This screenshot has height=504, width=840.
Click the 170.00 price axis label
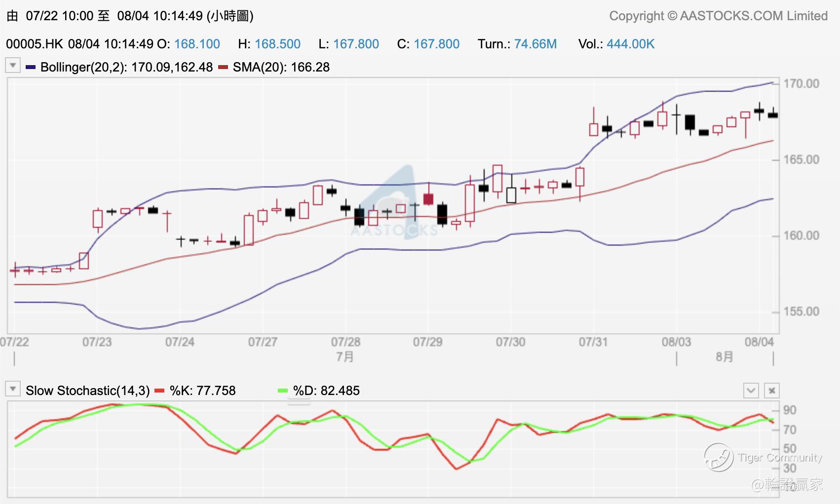click(802, 83)
